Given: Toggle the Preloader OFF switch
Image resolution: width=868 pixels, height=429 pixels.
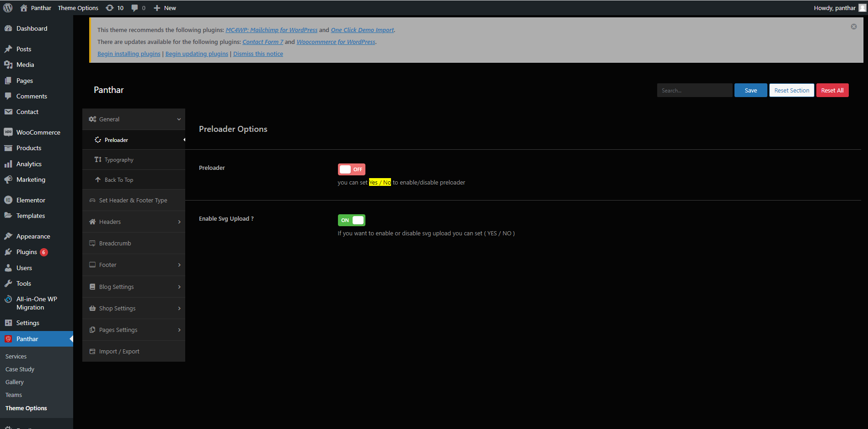Looking at the screenshot, I should point(351,169).
